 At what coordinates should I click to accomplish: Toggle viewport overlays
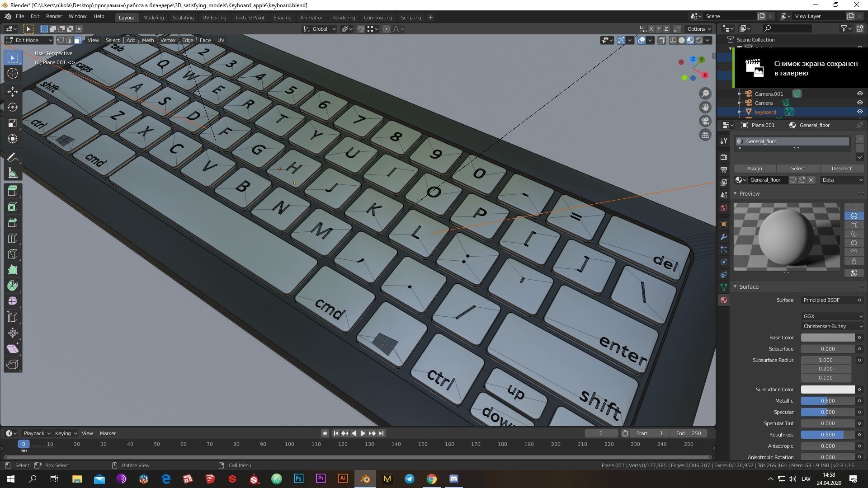pos(642,40)
